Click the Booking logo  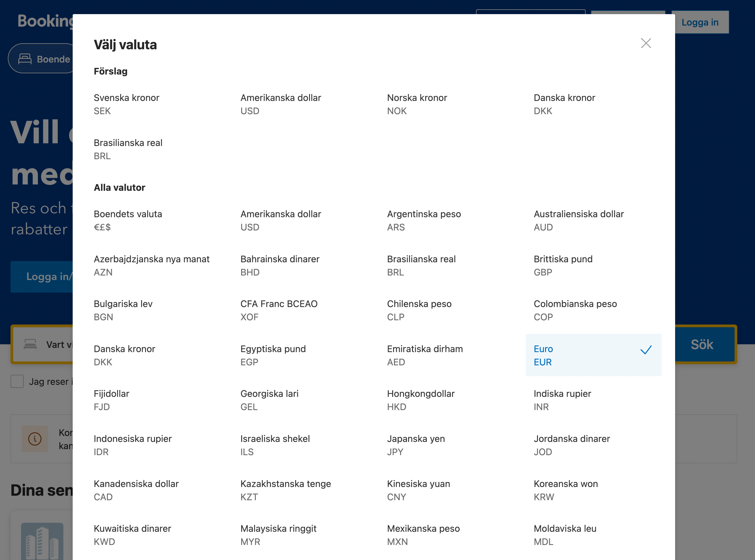tap(45, 21)
